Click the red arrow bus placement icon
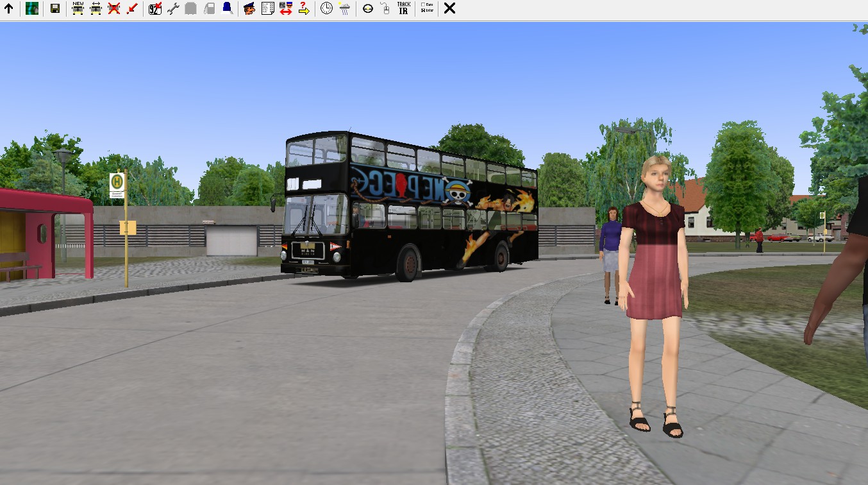The height and width of the screenshot is (485, 868). pyautogui.click(x=132, y=8)
